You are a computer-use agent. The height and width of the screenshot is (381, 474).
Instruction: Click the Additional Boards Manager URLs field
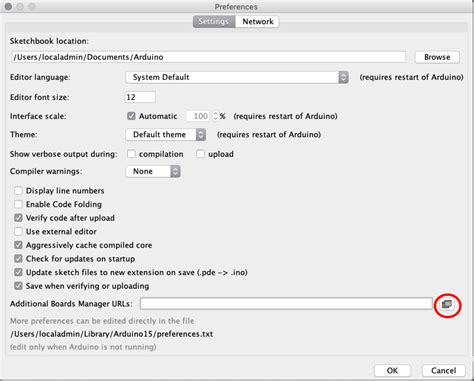tap(286, 304)
